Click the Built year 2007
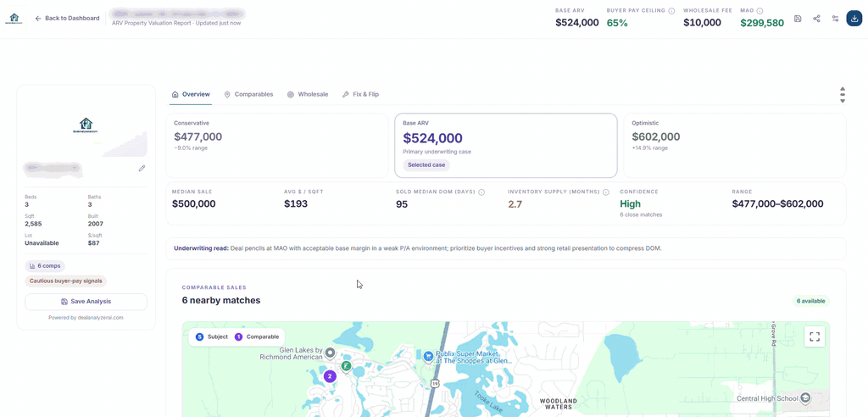Screen dimensions: 868x417 point(95,224)
